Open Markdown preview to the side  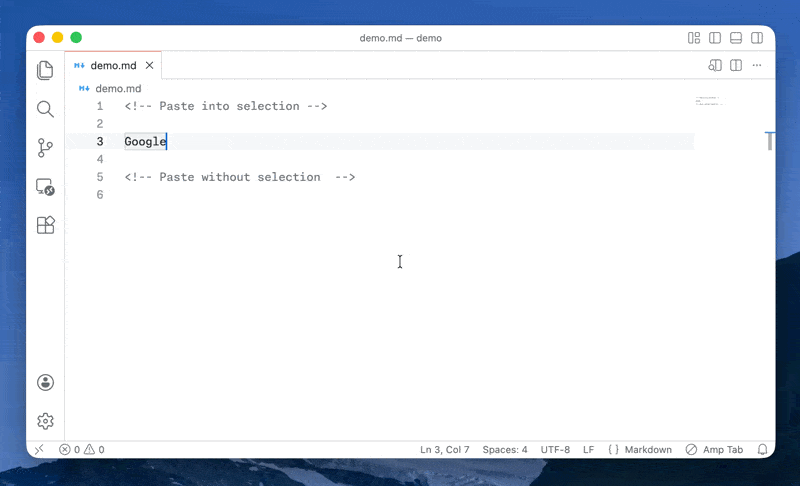coord(715,65)
